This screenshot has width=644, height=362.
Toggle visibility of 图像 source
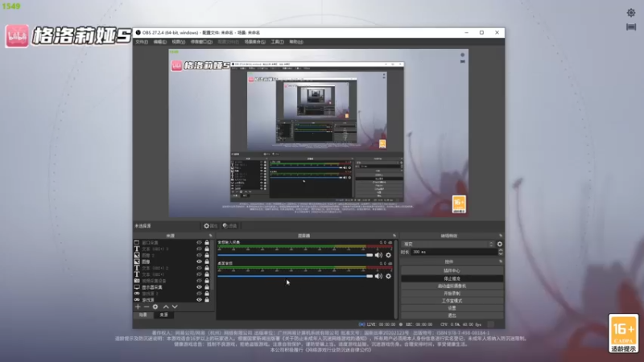click(x=199, y=261)
